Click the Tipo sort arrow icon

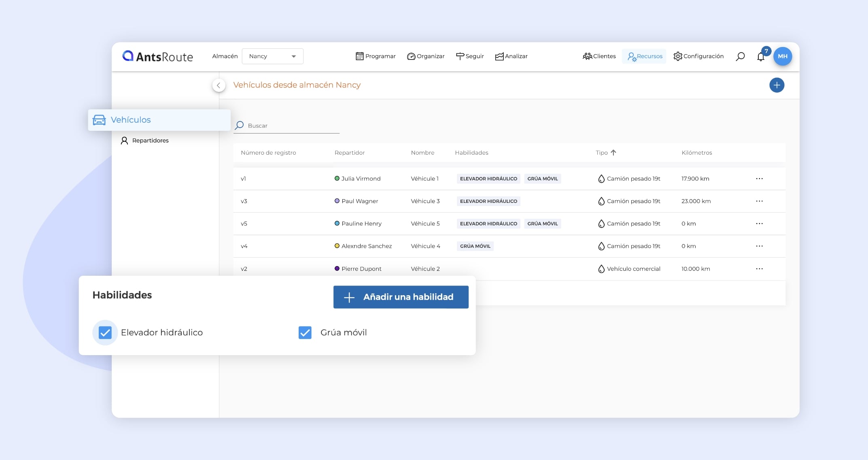pyautogui.click(x=613, y=153)
